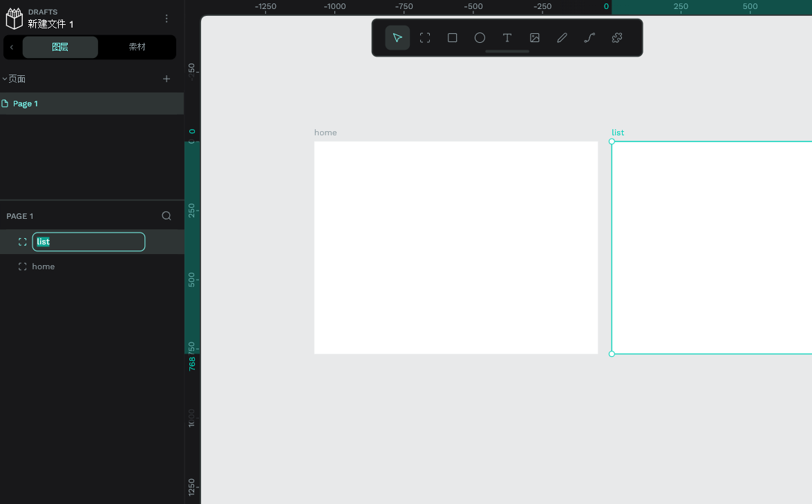The image size is (812, 504).
Task: Click the toolbar collapse handle bar
Action: [507, 52]
